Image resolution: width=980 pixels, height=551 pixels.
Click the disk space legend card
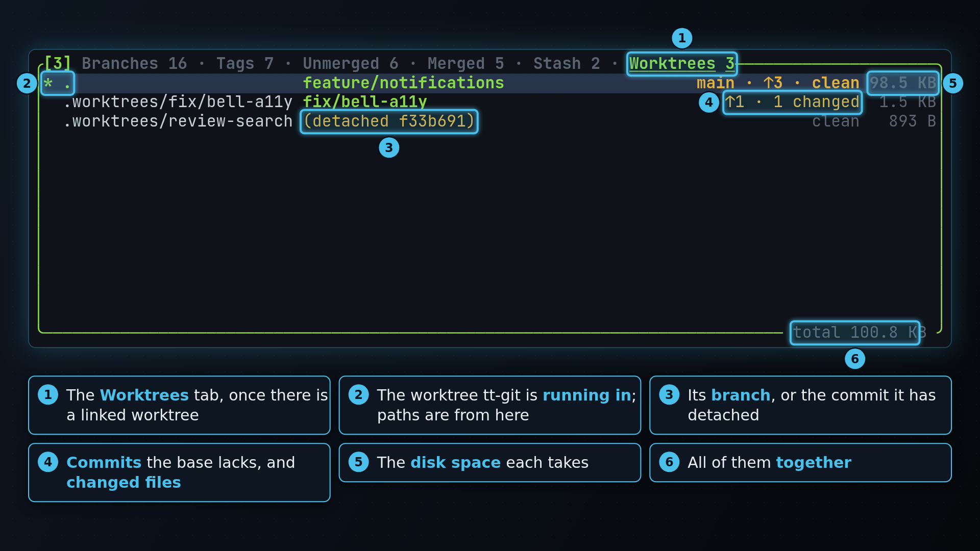(x=490, y=462)
